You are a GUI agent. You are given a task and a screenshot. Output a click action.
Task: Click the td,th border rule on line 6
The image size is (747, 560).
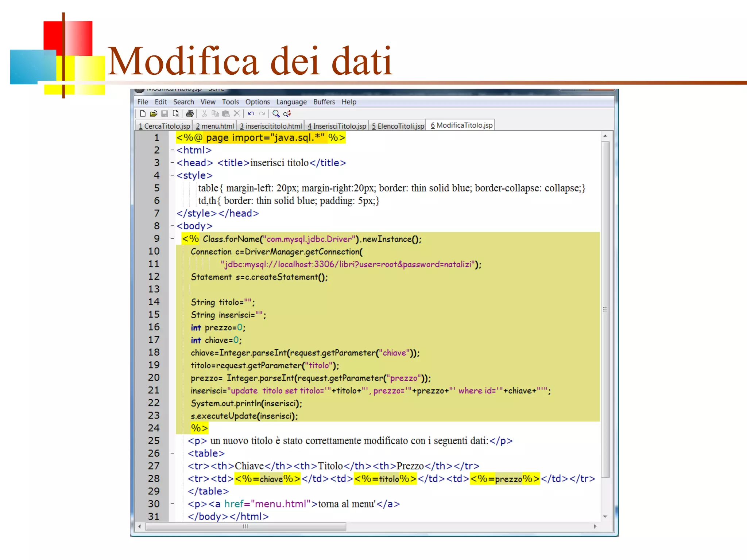pyautogui.click(x=289, y=201)
